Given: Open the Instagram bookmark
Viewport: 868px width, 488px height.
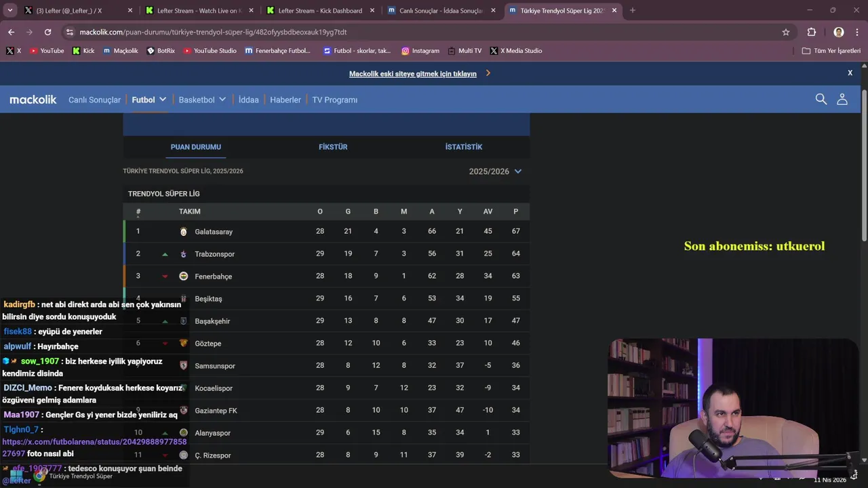Looking at the screenshot, I should point(420,51).
